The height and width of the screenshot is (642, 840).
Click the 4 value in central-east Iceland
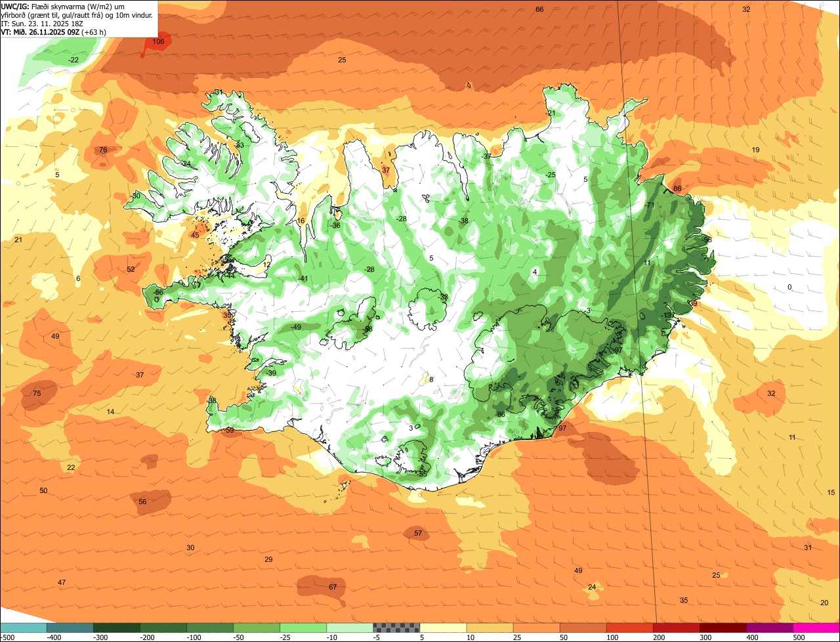tap(535, 272)
